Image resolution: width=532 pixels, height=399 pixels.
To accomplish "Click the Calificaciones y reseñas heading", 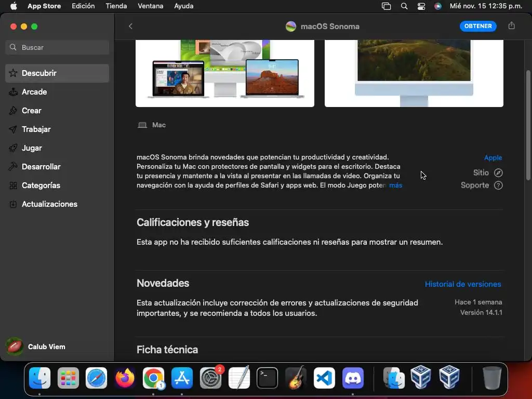I will tap(193, 222).
